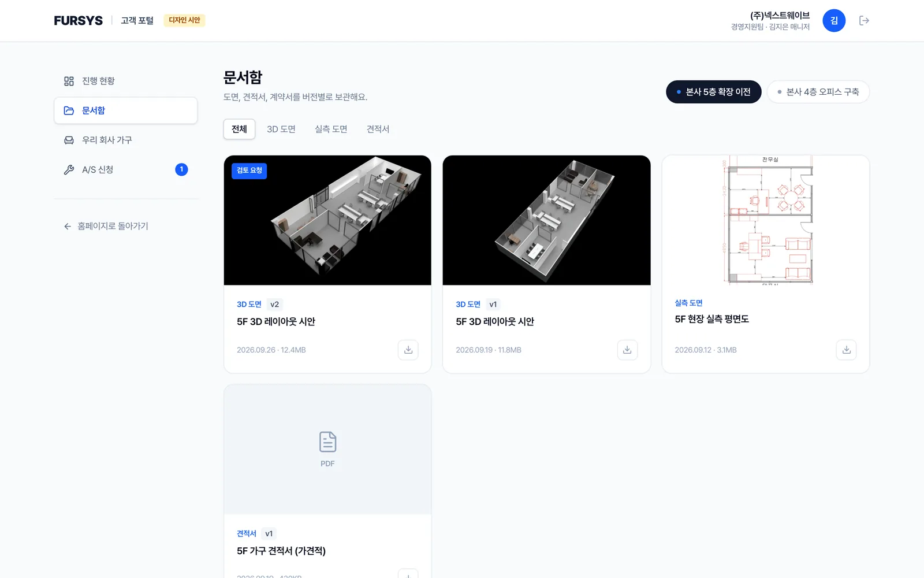924x578 pixels.
Task: Click the 고객 포털 header label
Action: point(137,21)
